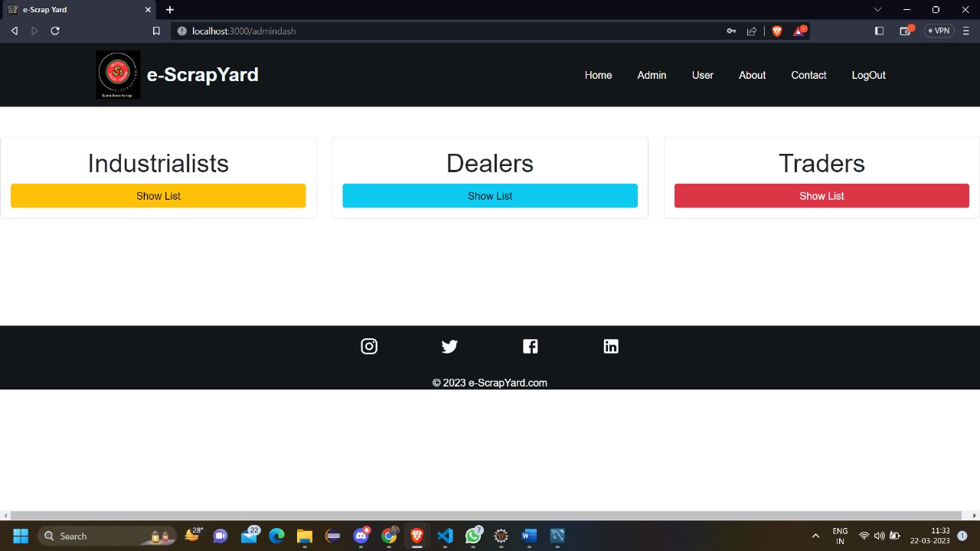Image resolution: width=980 pixels, height=551 pixels.
Task: Expand hidden icons in the system tray
Action: (x=815, y=536)
